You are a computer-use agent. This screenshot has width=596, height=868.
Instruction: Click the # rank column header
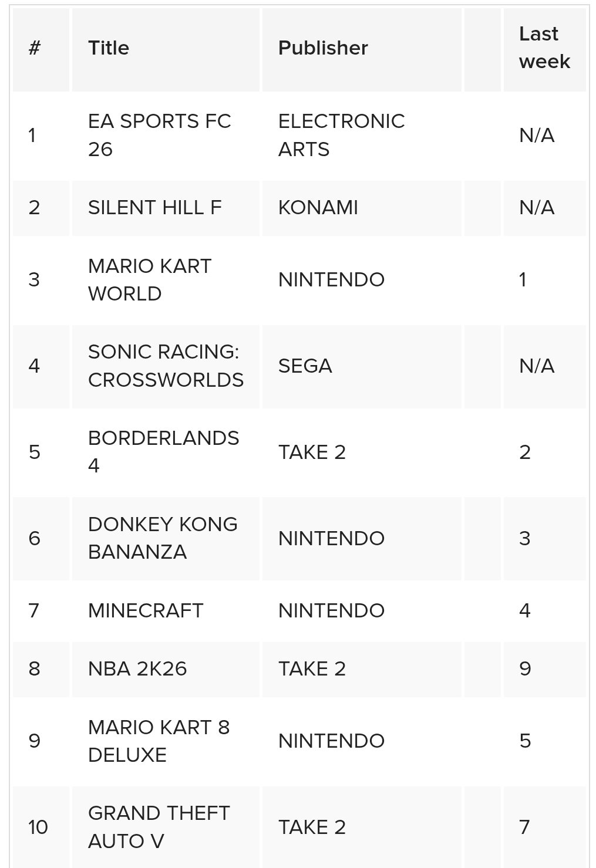[35, 48]
